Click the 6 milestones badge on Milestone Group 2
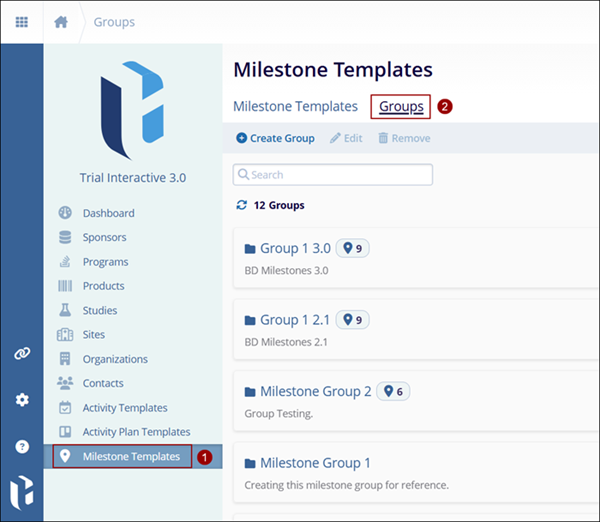The height and width of the screenshot is (522, 600). point(392,391)
